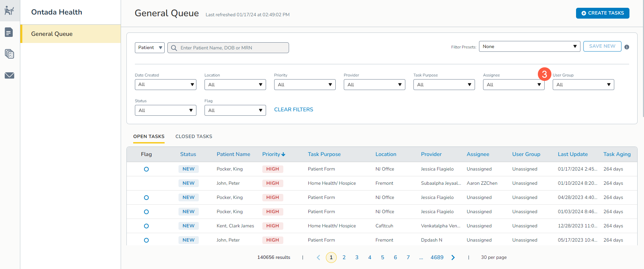The width and height of the screenshot is (644, 269).
Task: Click the Create Tasks button
Action: point(602,13)
